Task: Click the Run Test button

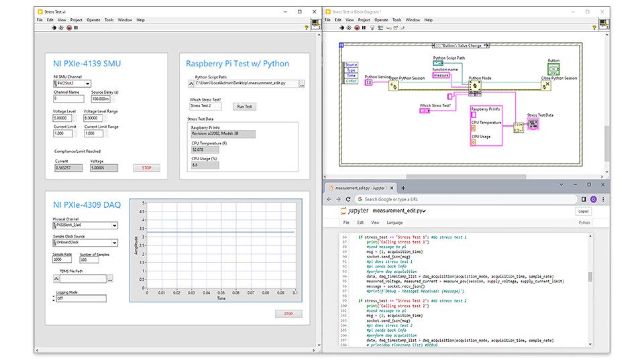Action: point(244,107)
